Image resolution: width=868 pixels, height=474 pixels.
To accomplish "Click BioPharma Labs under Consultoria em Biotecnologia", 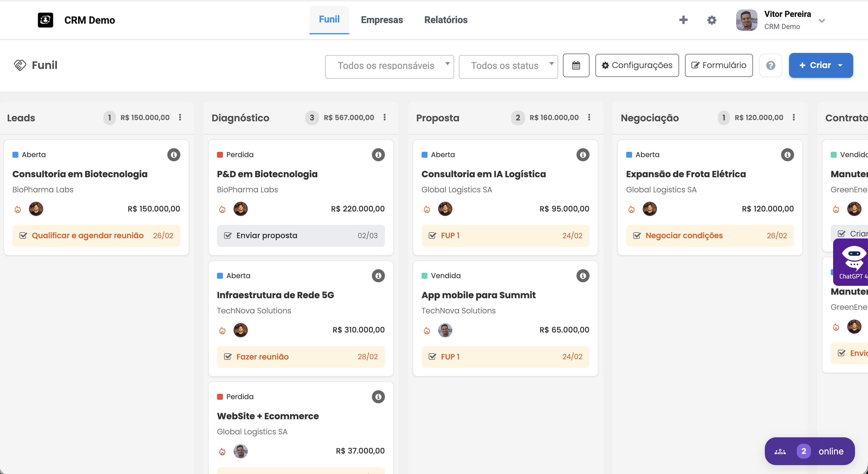I will 43,189.
